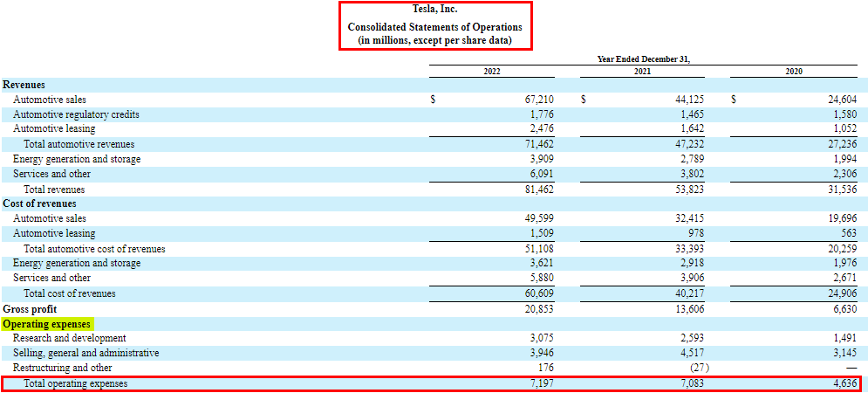
Task: Click the total automotive revenues value 27,236
Action: click(x=842, y=144)
